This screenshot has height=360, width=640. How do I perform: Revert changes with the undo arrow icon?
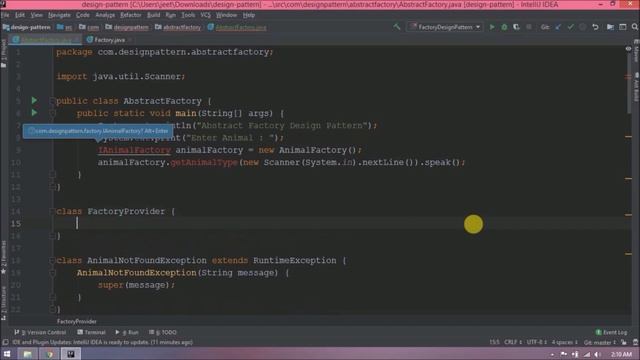(x=595, y=27)
